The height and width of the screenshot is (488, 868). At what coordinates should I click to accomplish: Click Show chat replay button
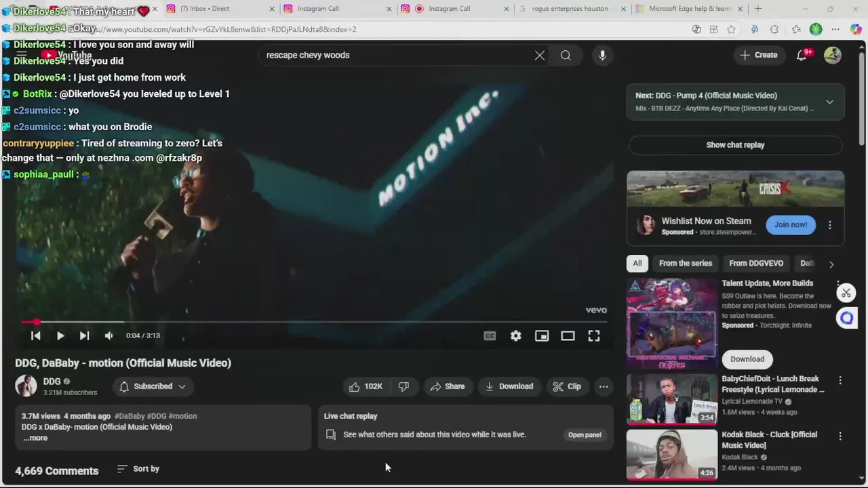pyautogui.click(x=735, y=145)
